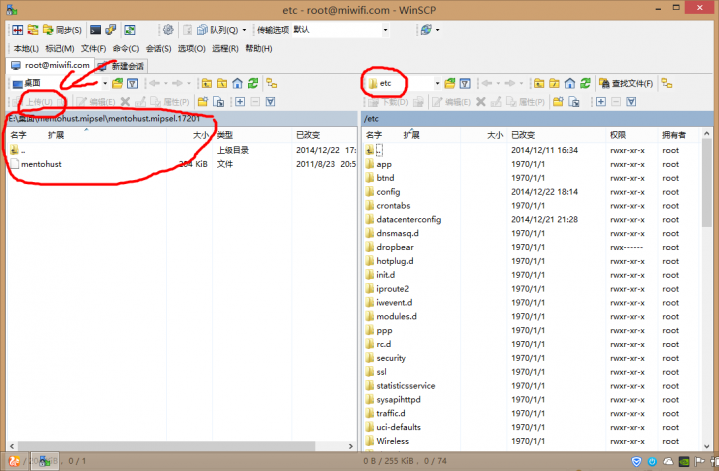Click local panel root directory icon
Screen dimensions: 719x471
tap(222, 83)
